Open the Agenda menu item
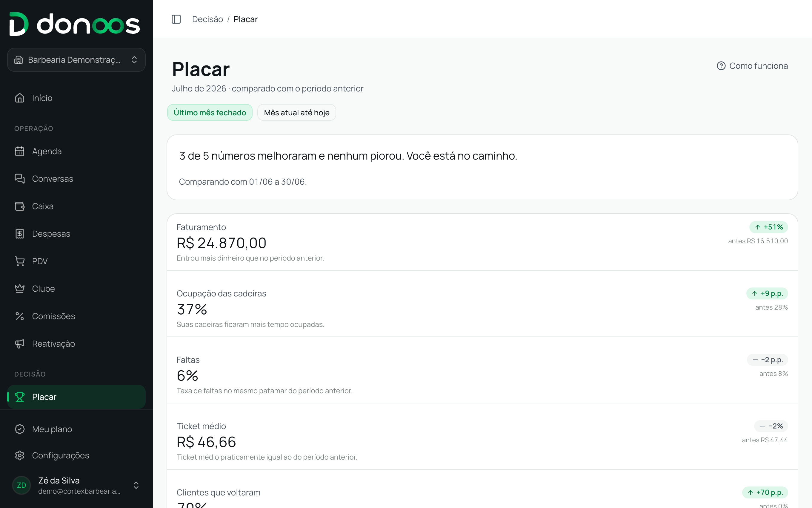812x508 pixels. (76, 151)
